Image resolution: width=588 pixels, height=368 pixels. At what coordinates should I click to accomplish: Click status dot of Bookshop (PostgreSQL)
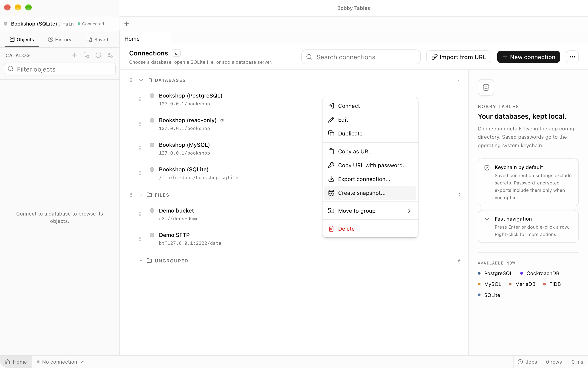[152, 96]
